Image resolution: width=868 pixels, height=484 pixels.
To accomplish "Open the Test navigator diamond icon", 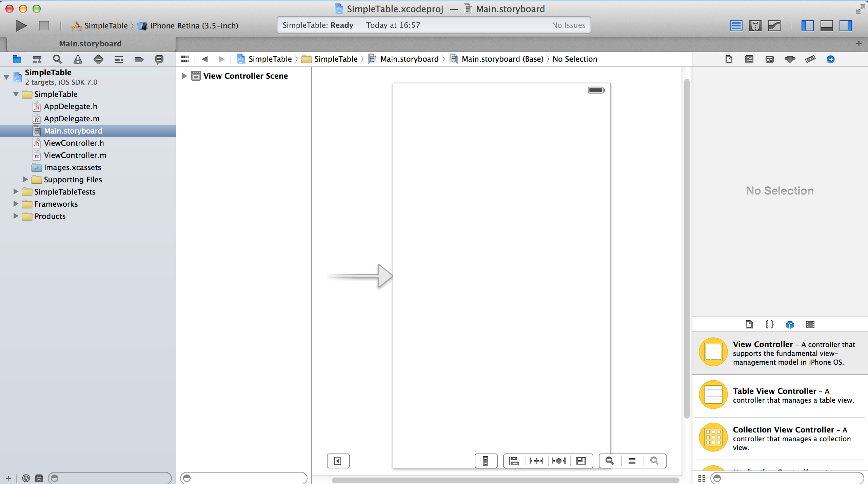I will [x=98, y=59].
